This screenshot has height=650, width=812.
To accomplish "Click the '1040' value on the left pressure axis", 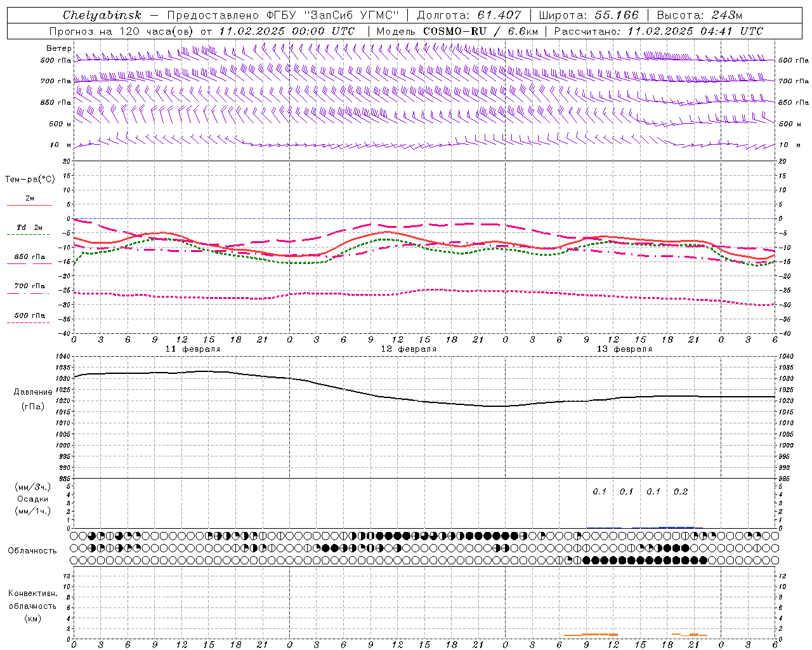I will coord(63,357).
